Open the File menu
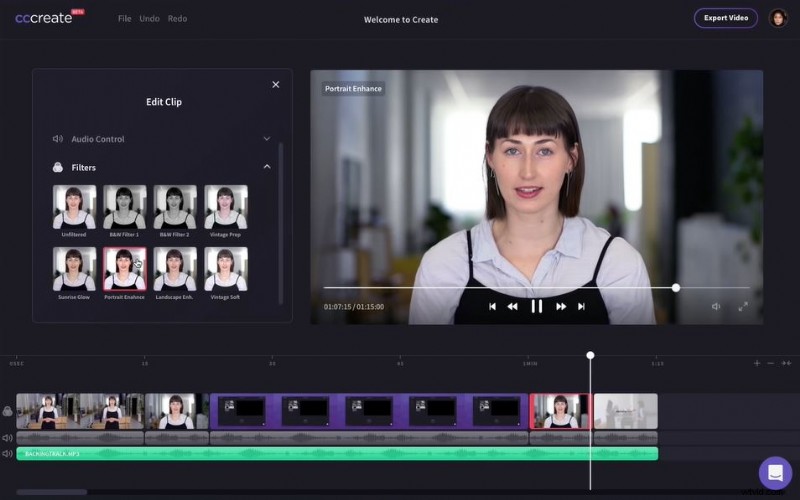This screenshot has height=500, width=800. coord(124,18)
